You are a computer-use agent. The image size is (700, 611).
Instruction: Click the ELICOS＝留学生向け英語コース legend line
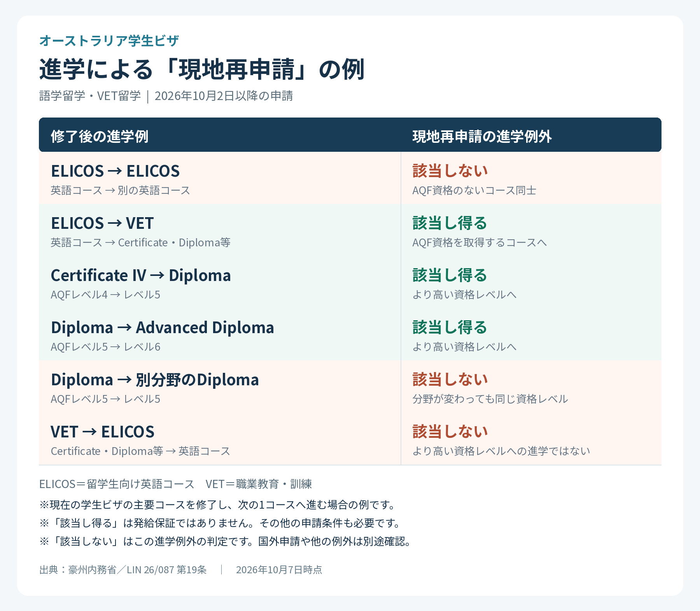click(175, 484)
